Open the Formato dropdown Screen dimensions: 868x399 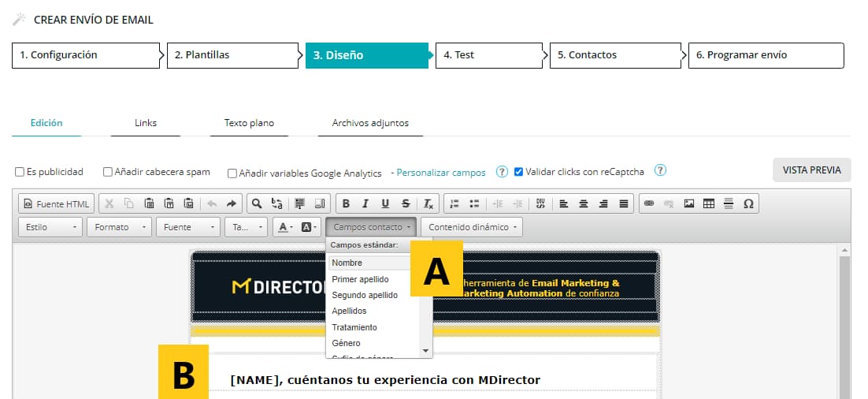click(x=119, y=227)
